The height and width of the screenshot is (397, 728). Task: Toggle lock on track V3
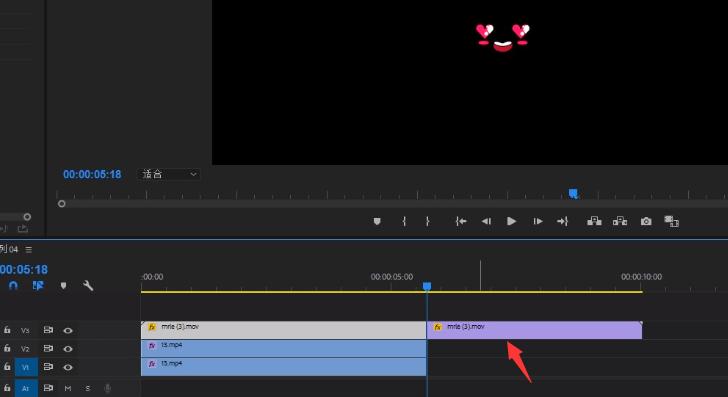click(7, 330)
